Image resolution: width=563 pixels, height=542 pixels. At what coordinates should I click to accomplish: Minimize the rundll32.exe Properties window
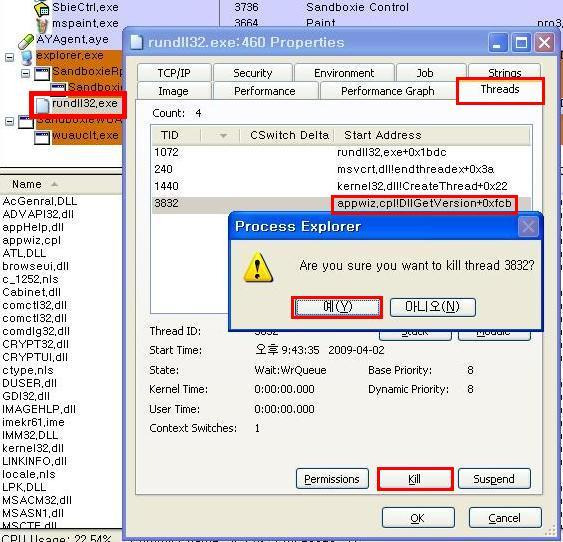[498, 43]
